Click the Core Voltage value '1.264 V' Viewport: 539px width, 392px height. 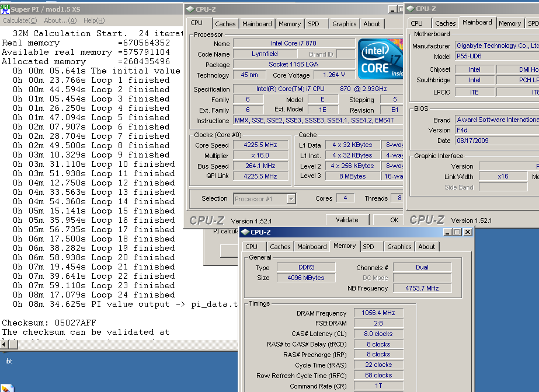[334, 75]
